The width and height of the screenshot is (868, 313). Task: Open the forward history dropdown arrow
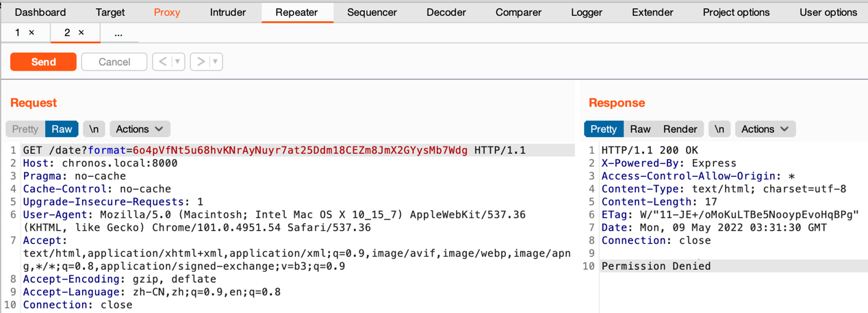click(215, 62)
